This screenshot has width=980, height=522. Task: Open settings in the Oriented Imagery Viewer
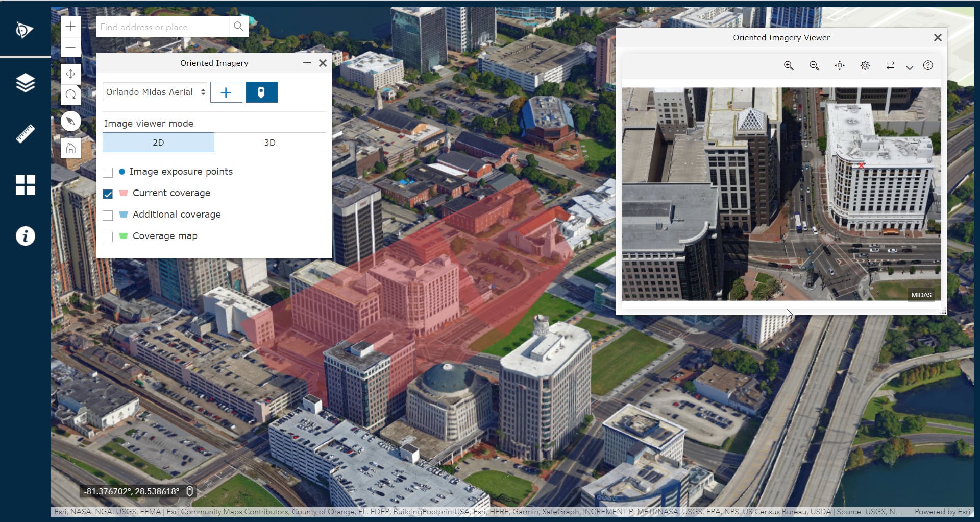865,65
